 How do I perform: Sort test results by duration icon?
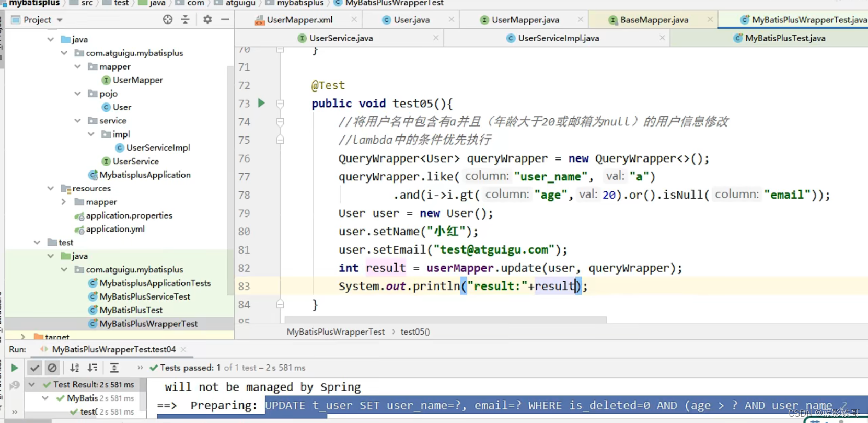92,368
